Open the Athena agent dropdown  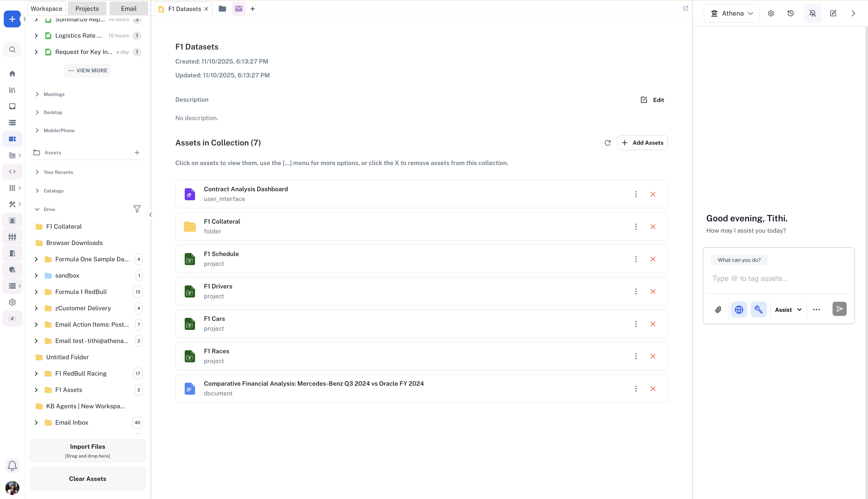click(732, 13)
